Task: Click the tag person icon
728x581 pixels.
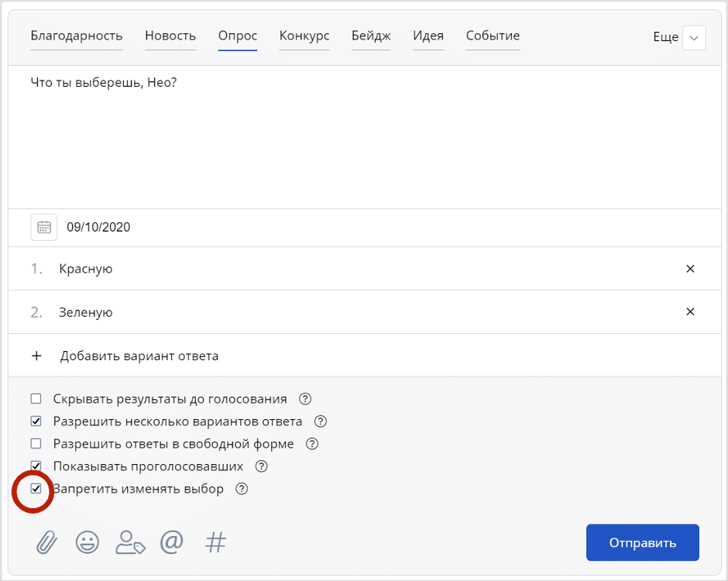Action: [130, 542]
